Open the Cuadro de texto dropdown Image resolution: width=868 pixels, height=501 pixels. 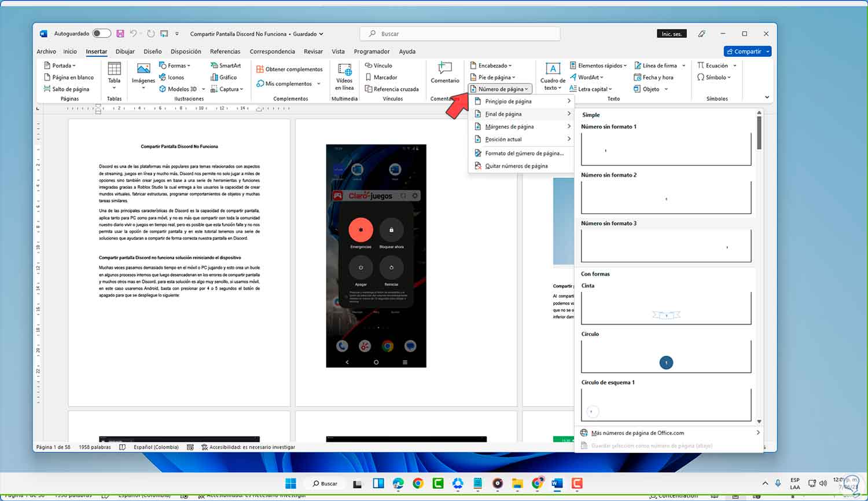pos(553,77)
